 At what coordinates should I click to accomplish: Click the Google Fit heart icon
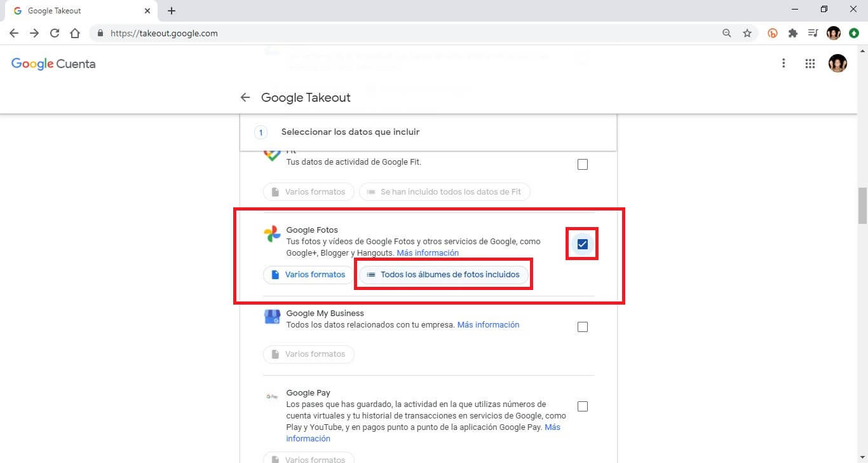click(x=272, y=155)
